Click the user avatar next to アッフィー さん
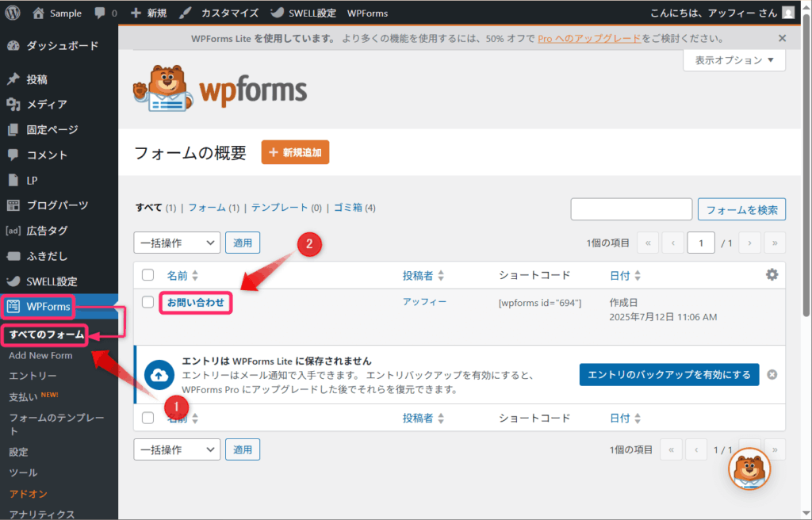 788,13
